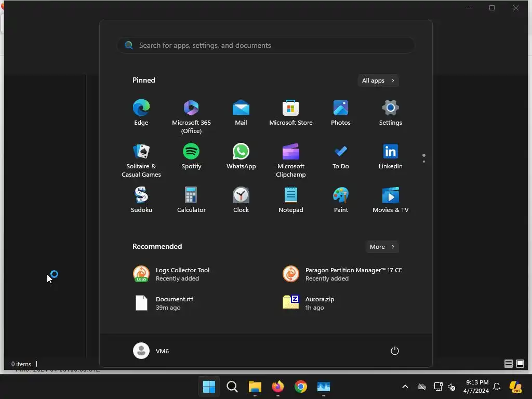Image resolution: width=532 pixels, height=399 pixels.
Task: Launch the Photos app
Action: click(341, 112)
